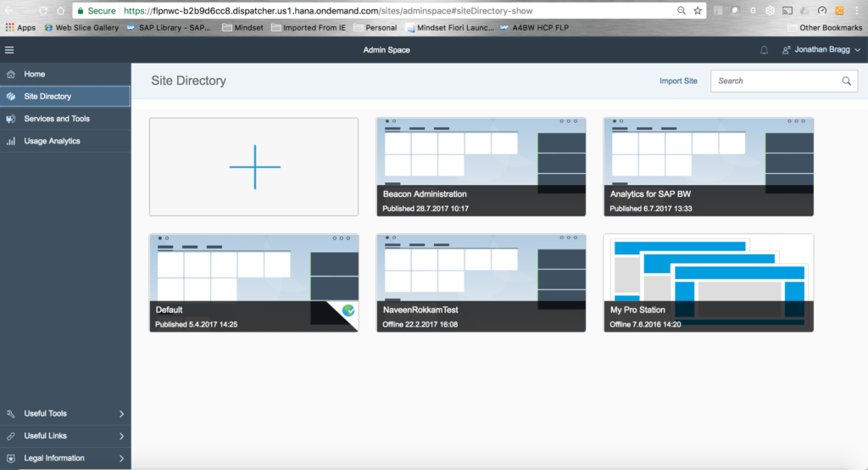Open Other Bookmarks folder
868x470 pixels.
(825, 28)
